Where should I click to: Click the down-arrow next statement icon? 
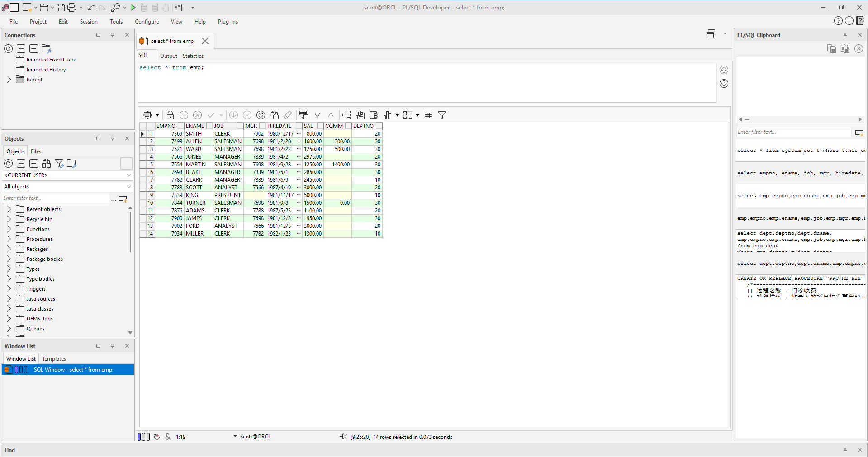pos(724,84)
